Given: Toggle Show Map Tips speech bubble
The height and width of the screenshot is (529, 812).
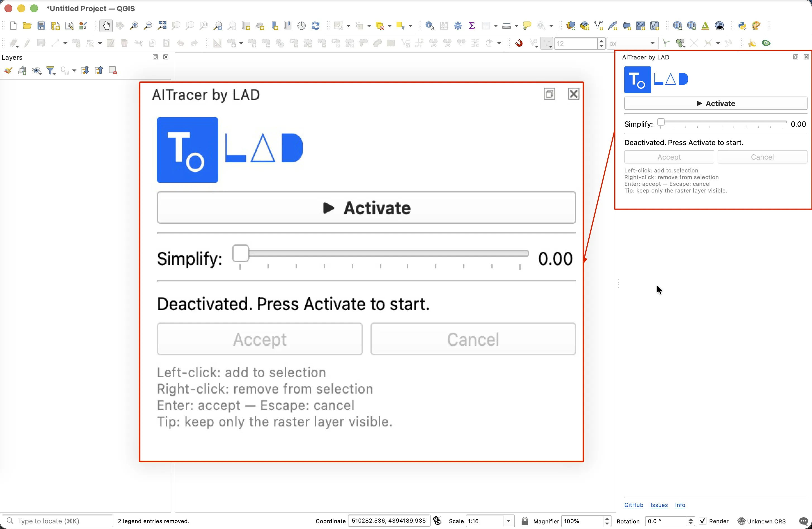Looking at the screenshot, I should [x=527, y=26].
